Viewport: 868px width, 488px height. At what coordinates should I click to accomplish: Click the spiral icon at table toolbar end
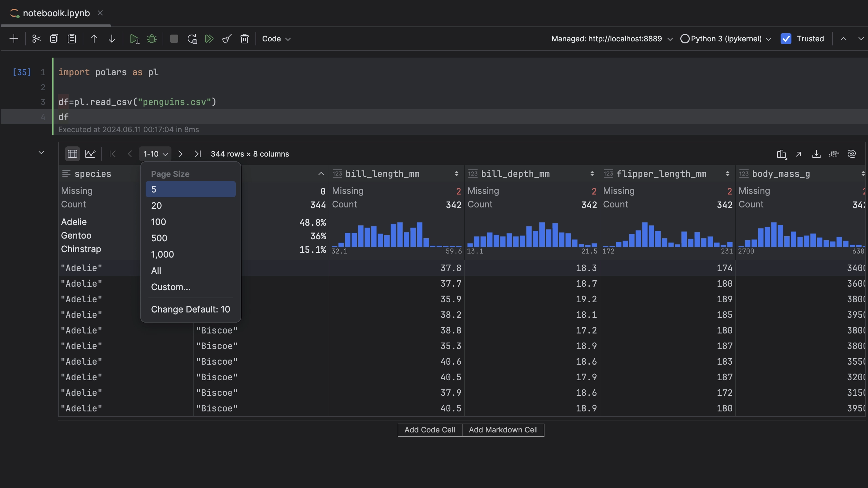click(x=852, y=154)
